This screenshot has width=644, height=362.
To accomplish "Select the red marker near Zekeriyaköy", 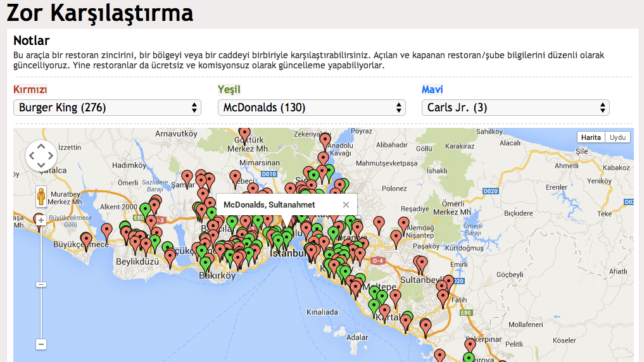I will pyautogui.click(x=325, y=140).
